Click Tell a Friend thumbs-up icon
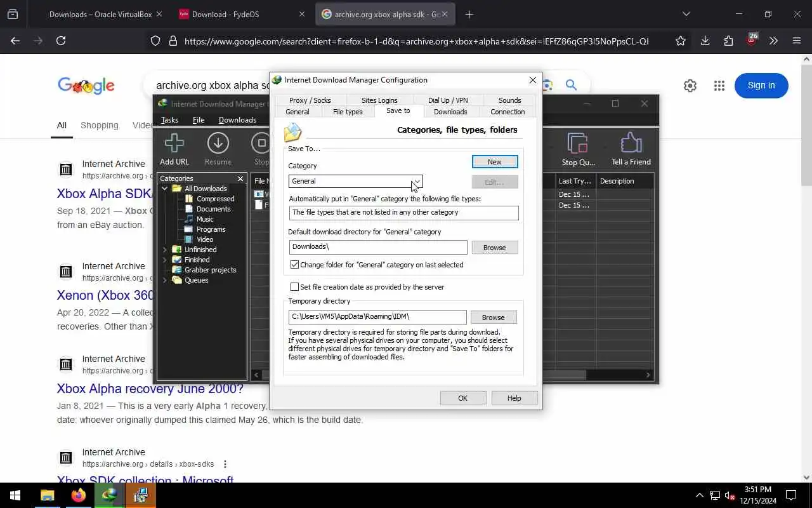 (x=631, y=144)
